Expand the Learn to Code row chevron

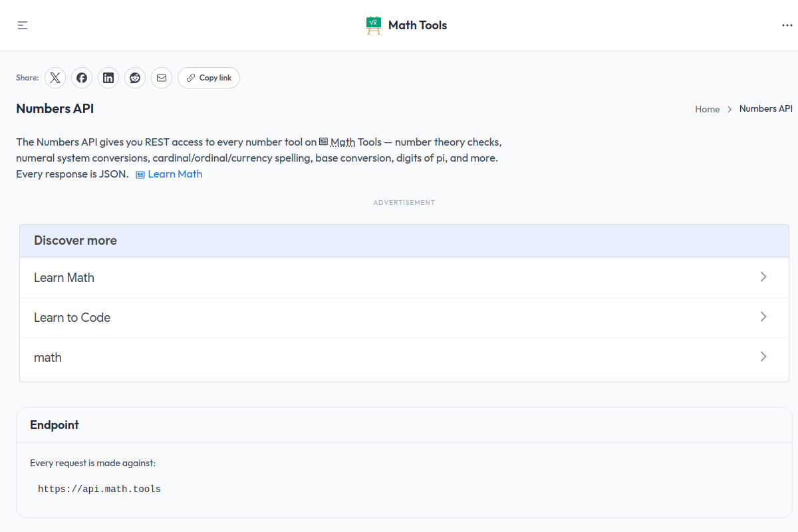tap(763, 317)
